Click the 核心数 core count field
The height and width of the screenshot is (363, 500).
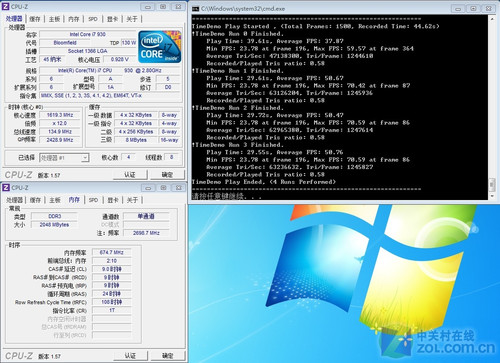pos(128,157)
